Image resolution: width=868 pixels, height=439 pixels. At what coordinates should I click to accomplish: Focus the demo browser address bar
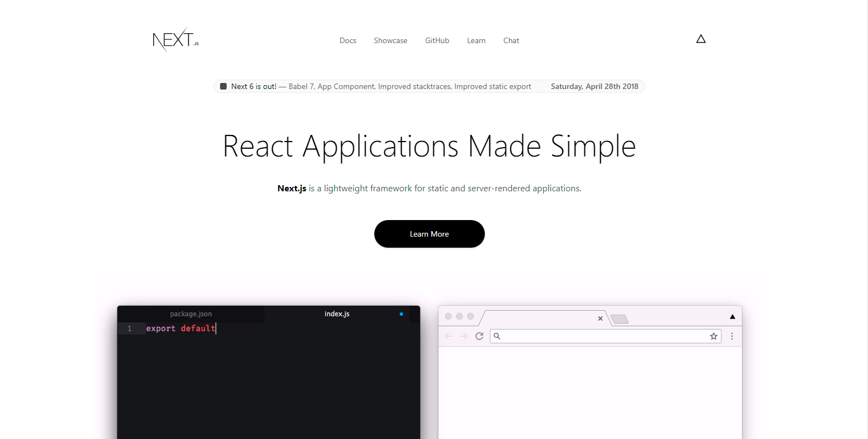click(x=605, y=336)
